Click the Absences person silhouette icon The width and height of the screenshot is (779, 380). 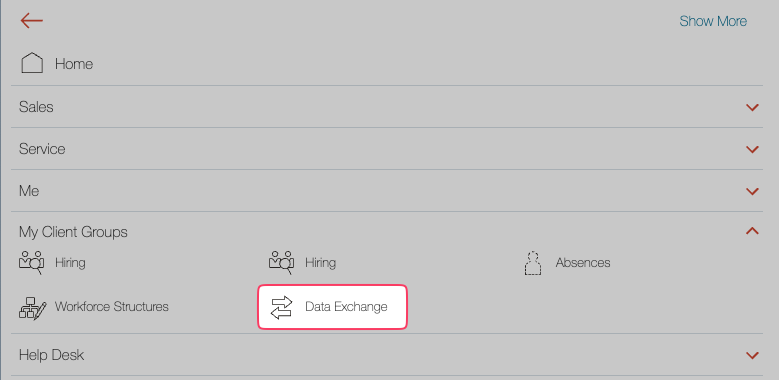tap(533, 263)
